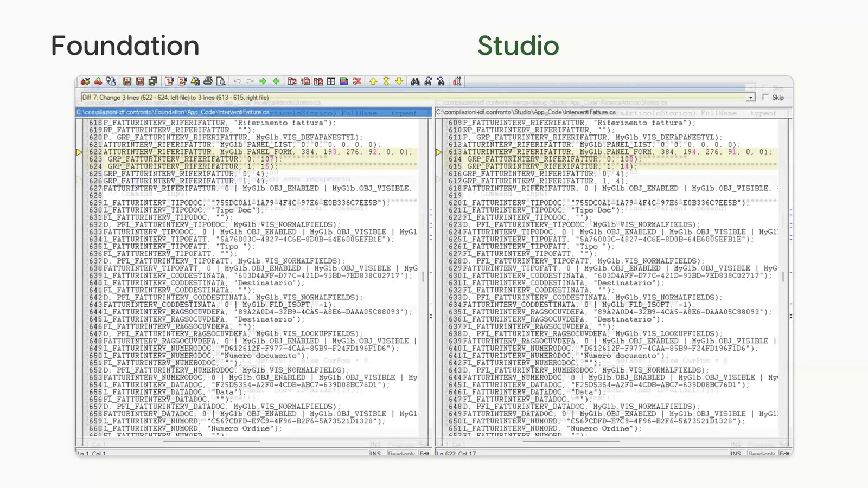Open print preview with the magnifier page icon
The image size is (868, 488).
coord(221,81)
